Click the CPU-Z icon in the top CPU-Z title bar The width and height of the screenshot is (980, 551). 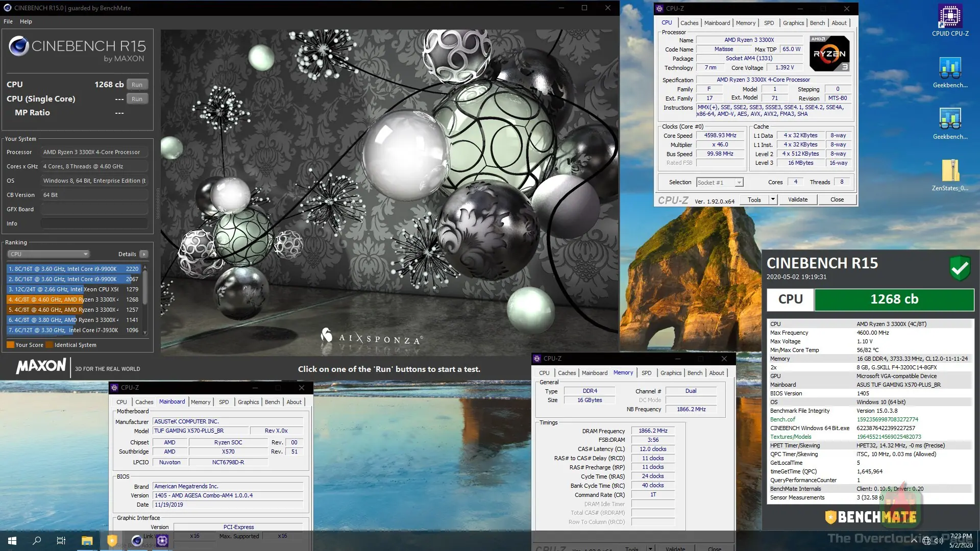pyautogui.click(x=659, y=8)
